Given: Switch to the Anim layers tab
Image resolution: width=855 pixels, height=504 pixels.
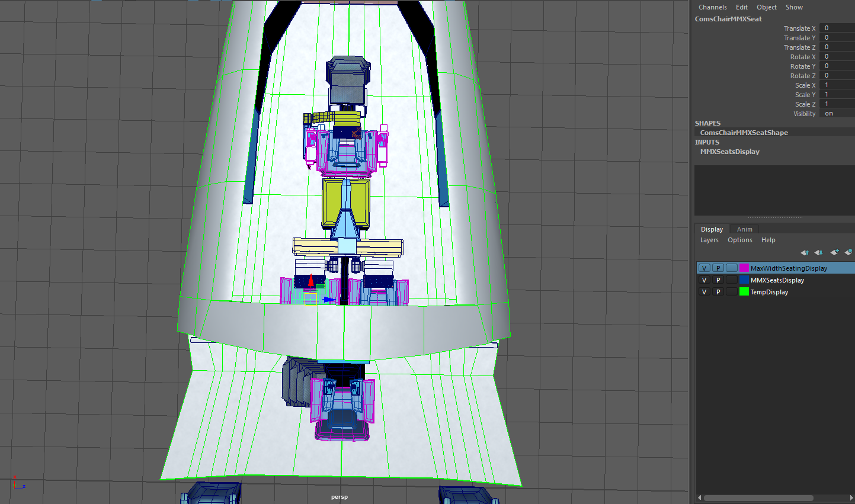Looking at the screenshot, I should point(744,229).
